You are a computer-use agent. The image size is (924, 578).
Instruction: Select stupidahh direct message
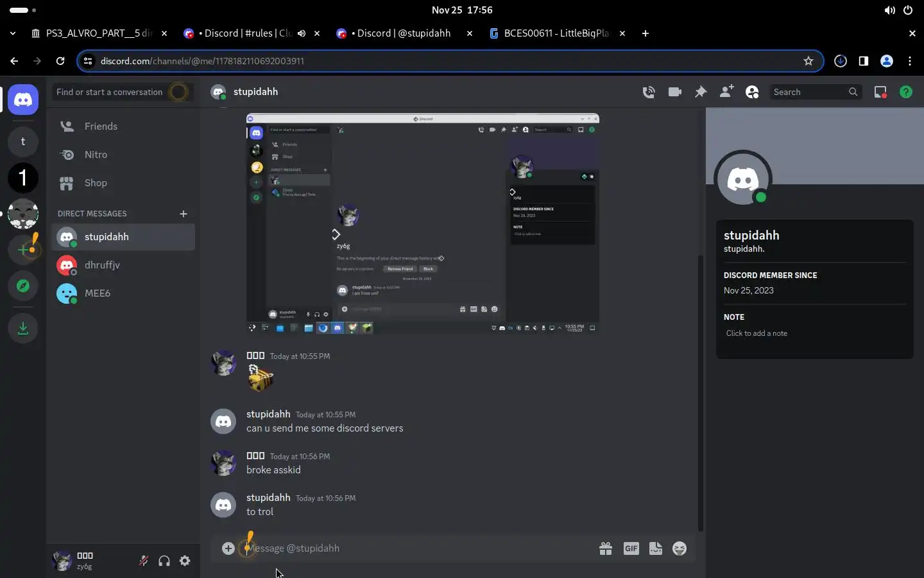123,237
